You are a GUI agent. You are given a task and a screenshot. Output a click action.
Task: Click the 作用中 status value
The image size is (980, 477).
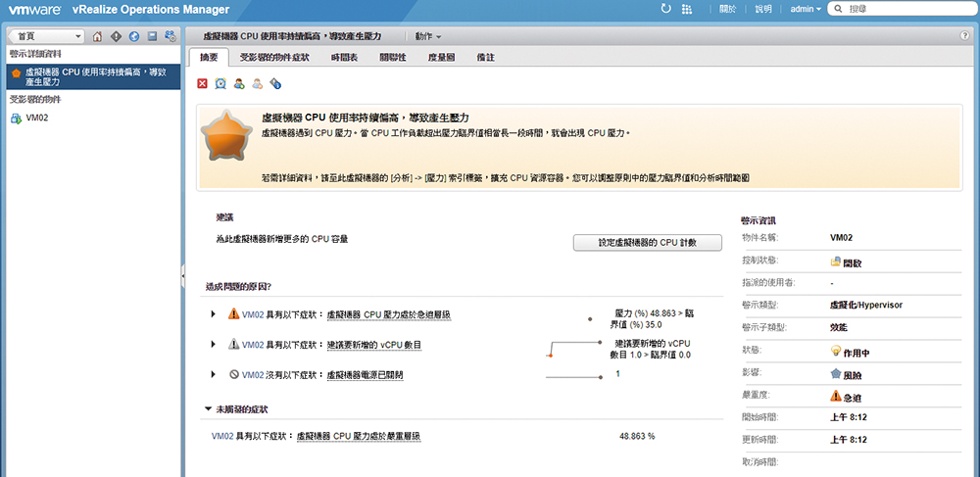tap(856, 353)
